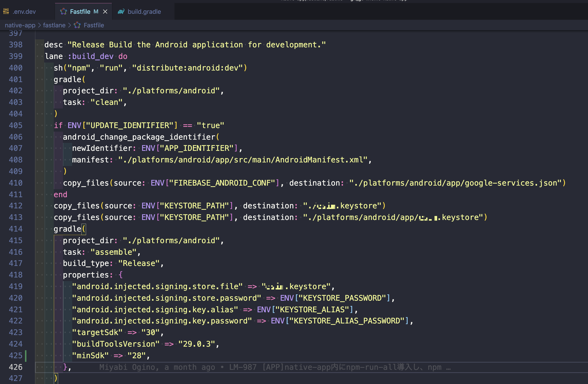The height and width of the screenshot is (384, 588).
Task: Click line number 426 to select that line
Action: (15, 367)
